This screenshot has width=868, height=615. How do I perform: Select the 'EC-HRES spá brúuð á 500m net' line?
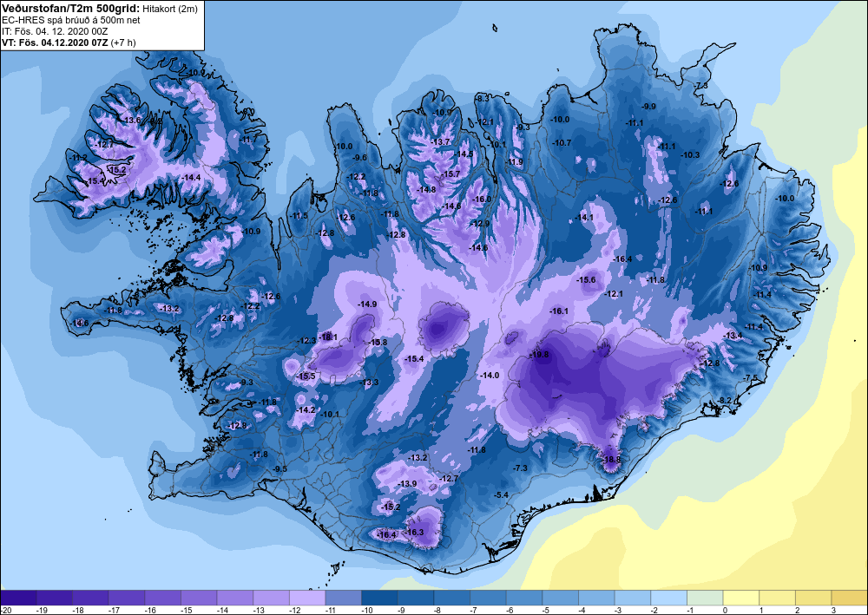[71, 21]
